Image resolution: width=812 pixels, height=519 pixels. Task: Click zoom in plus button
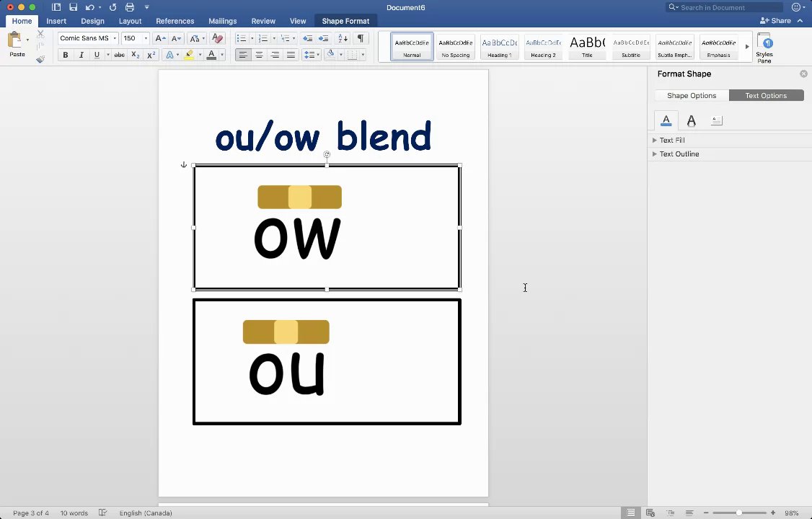pos(773,513)
